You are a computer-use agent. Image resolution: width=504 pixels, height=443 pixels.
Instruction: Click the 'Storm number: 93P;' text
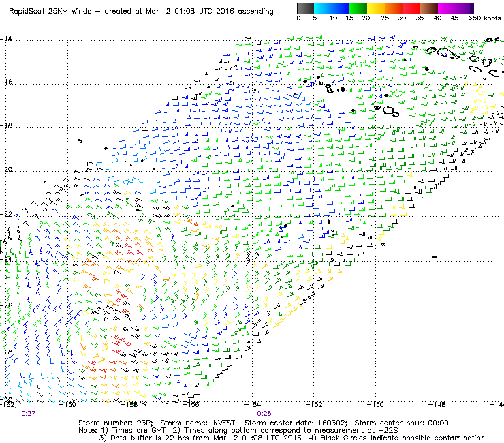[116, 423]
